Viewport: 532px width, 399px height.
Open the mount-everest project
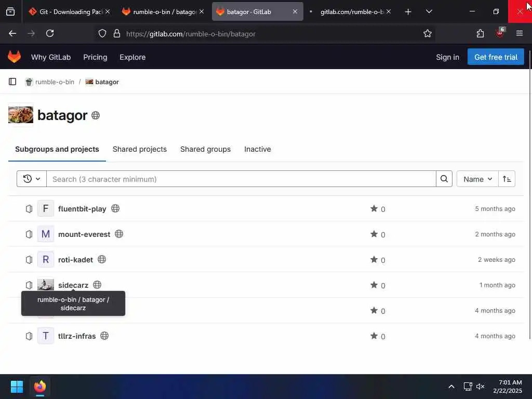(x=84, y=234)
